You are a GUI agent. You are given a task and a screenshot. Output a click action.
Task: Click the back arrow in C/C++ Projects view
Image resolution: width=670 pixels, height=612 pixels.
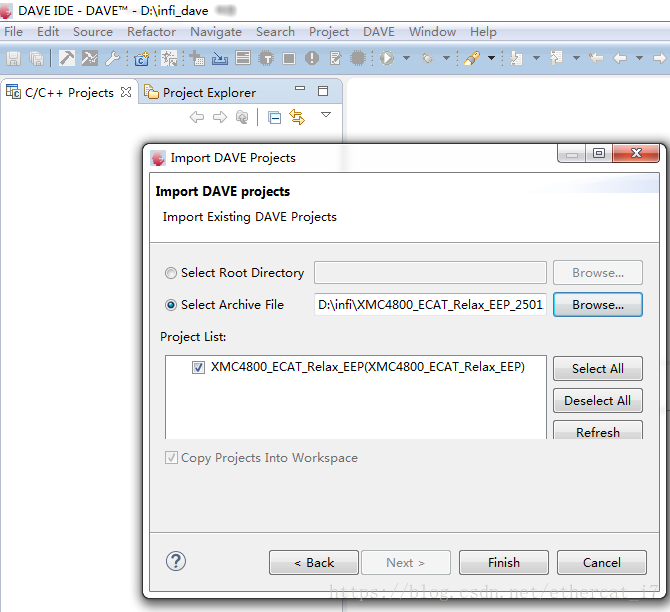coord(197,117)
